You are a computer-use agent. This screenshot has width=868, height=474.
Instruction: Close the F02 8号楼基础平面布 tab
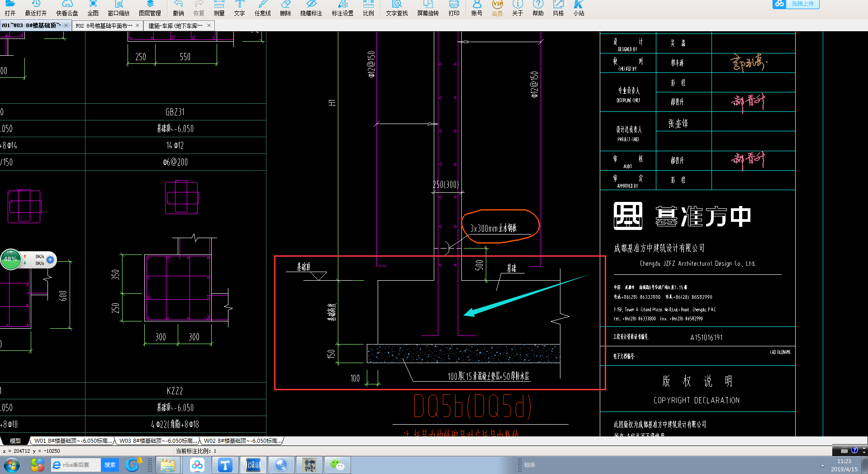pos(138,25)
